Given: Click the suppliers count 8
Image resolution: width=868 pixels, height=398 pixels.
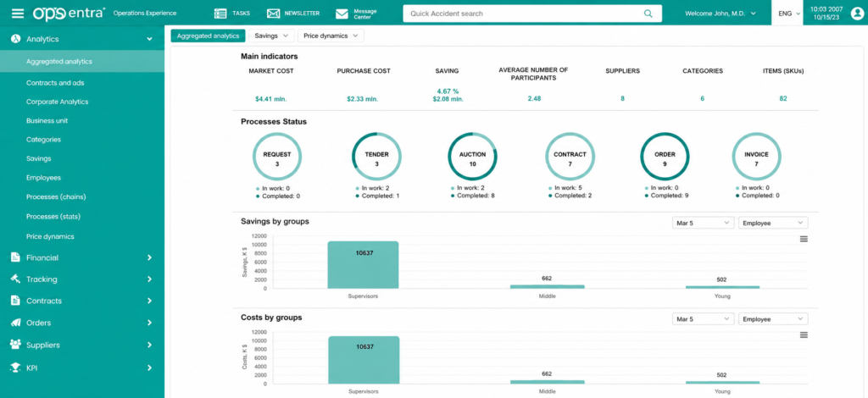Looking at the screenshot, I should [x=622, y=98].
